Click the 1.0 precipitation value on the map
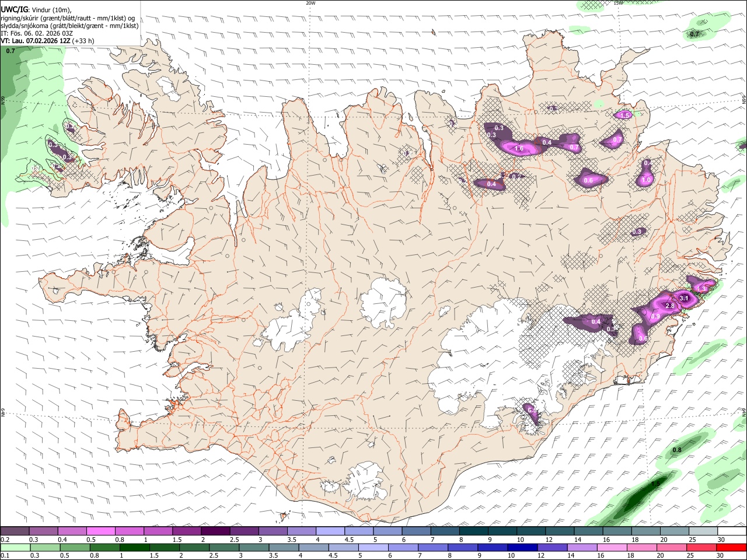 pos(646,180)
